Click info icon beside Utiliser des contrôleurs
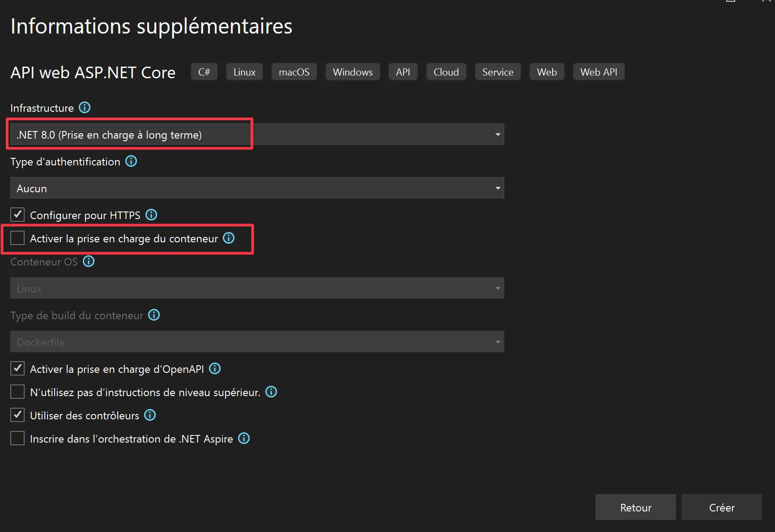775x532 pixels. coord(150,415)
